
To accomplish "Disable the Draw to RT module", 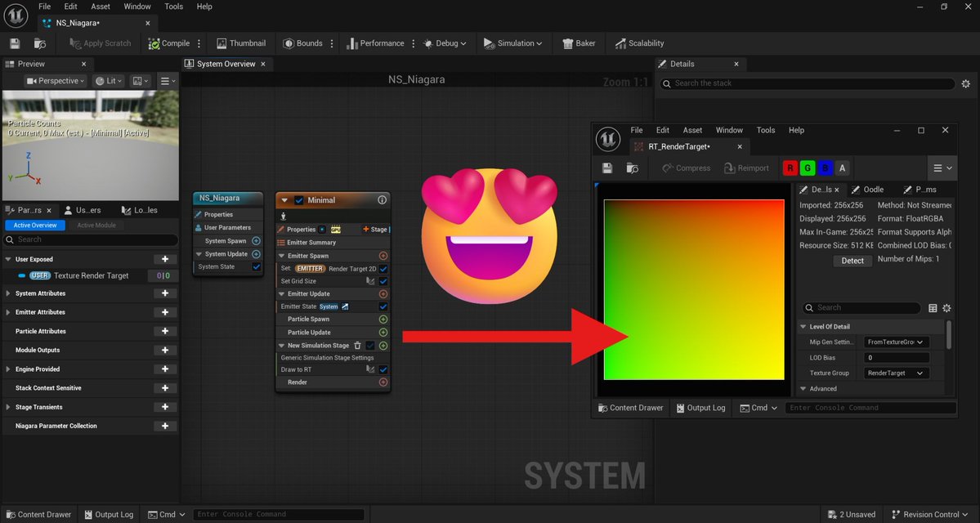I will 382,369.
